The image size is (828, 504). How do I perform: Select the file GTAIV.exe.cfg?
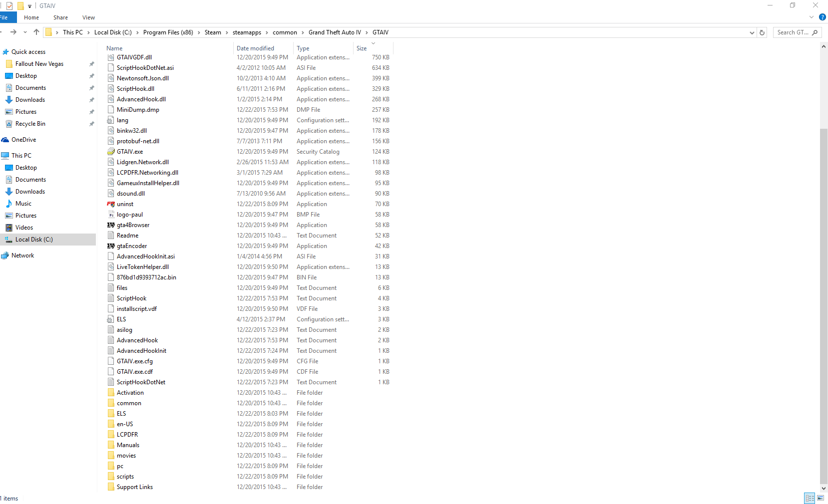(x=135, y=361)
